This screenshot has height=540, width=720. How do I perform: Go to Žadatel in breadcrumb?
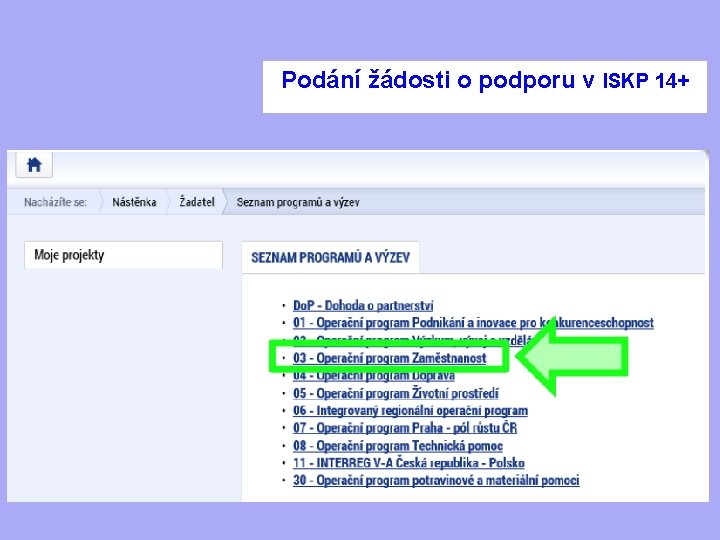click(x=197, y=202)
